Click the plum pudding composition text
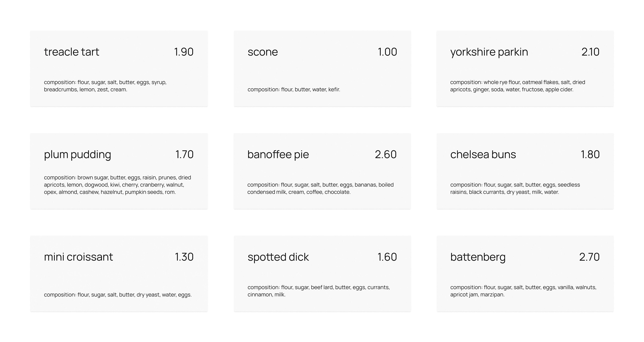 (x=118, y=185)
